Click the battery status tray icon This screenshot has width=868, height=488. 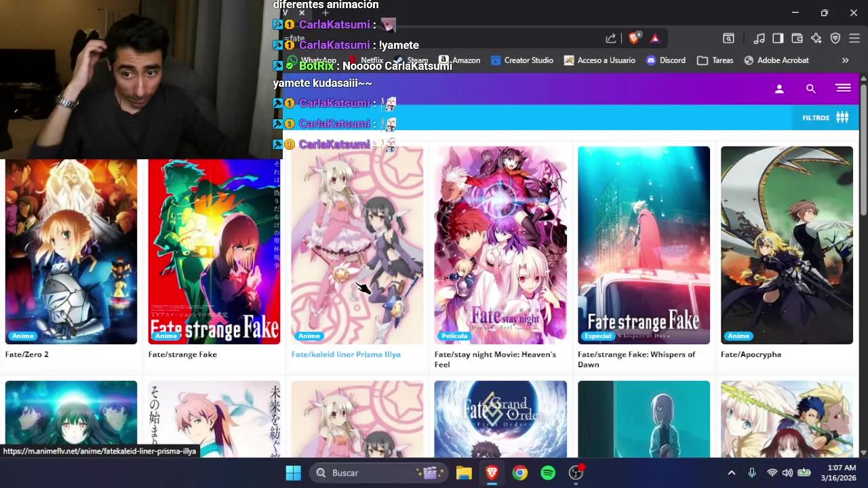click(x=804, y=472)
